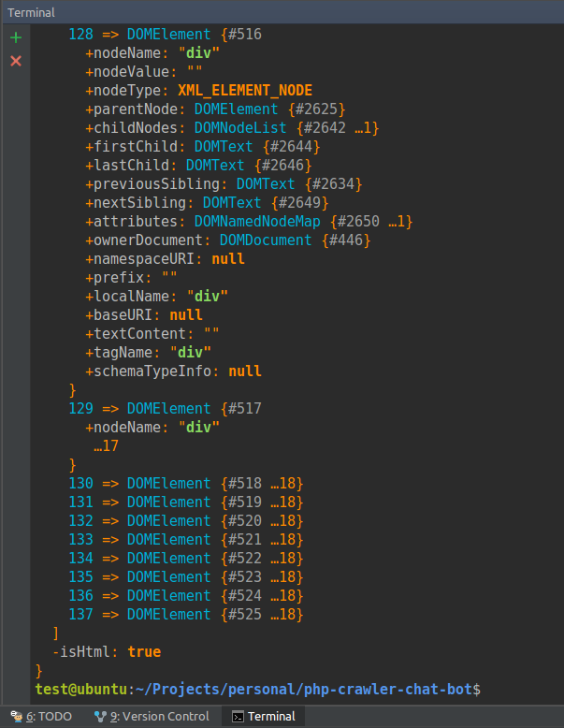
Task: Click the parentNode DOMElement {#2625} line
Action: point(215,109)
